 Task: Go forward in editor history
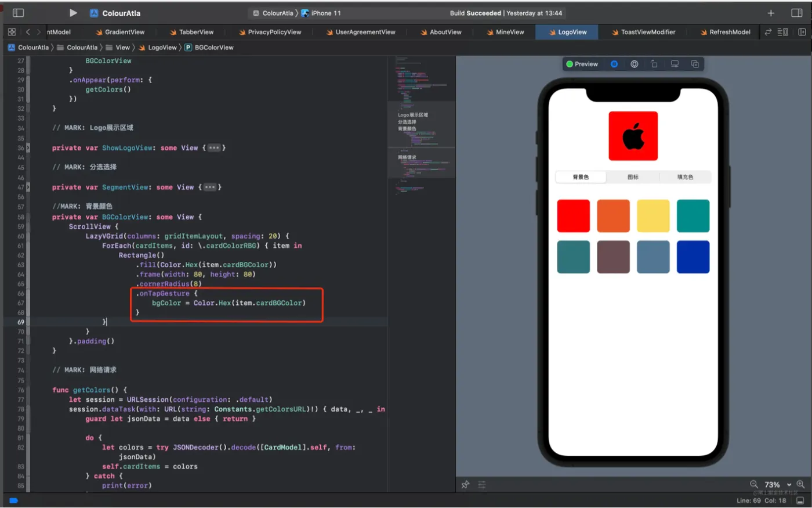coord(39,32)
